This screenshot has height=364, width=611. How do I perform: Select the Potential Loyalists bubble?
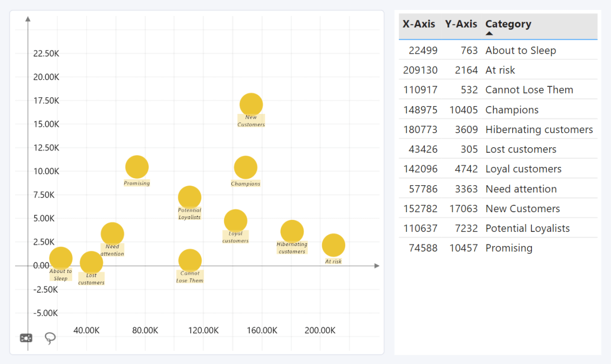189,197
